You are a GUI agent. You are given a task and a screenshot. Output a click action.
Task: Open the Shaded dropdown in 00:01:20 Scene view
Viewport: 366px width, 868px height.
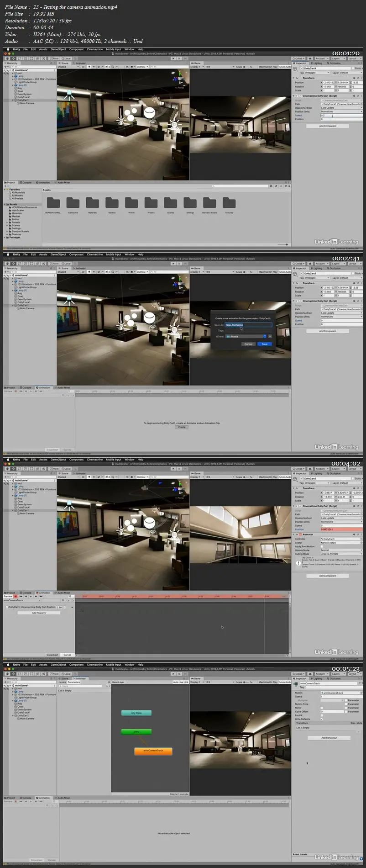68,67
